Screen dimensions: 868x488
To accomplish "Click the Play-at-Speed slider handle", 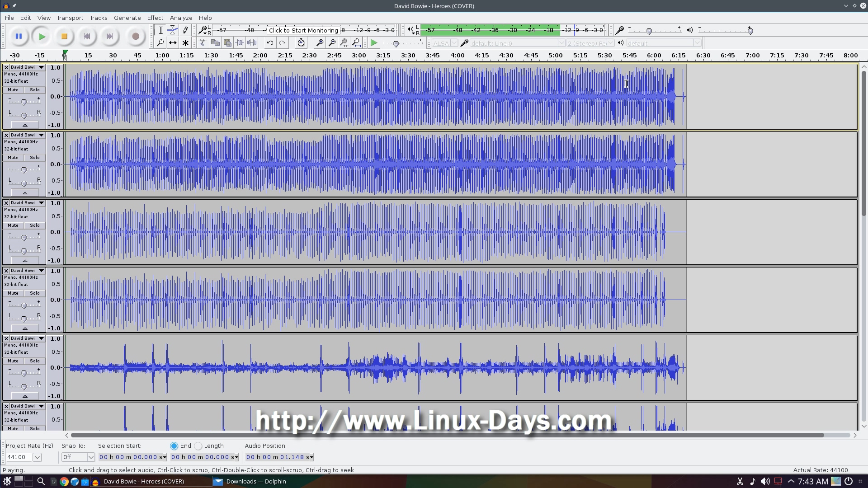I will click(396, 44).
